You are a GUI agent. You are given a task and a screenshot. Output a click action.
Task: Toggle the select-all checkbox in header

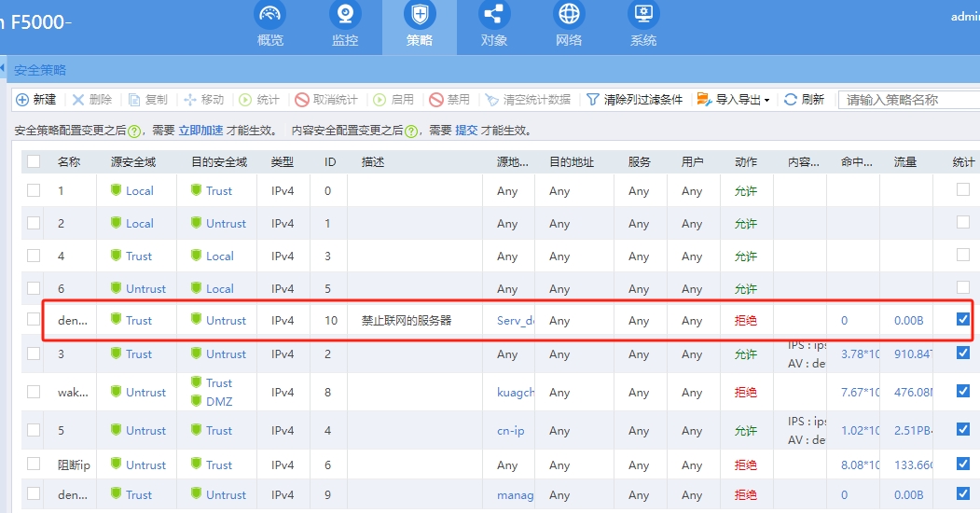34,161
